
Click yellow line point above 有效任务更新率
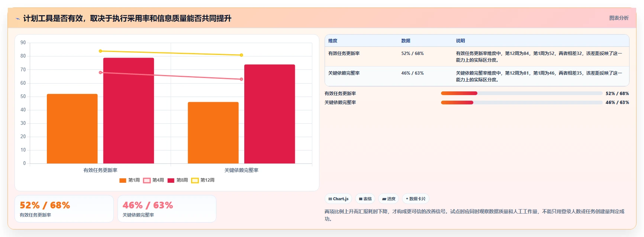[100, 51]
